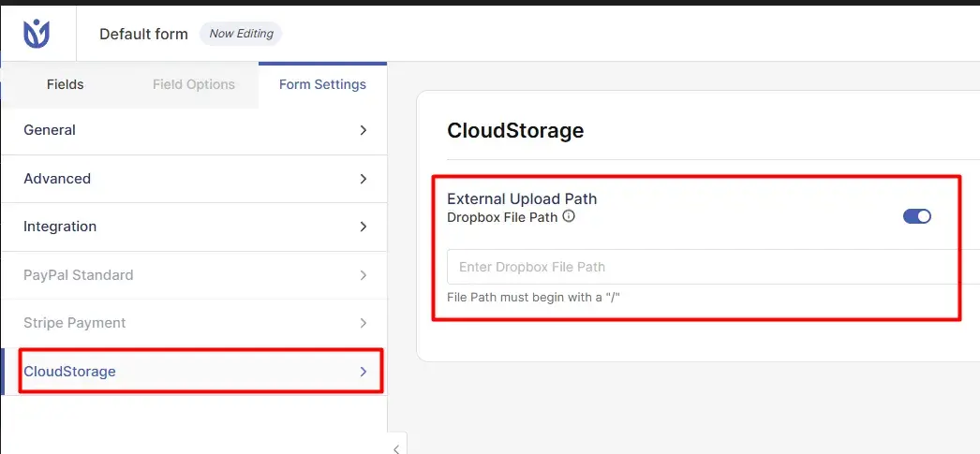Click the info icon beside Dropbox File Path
980x454 pixels.
coord(569,216)
